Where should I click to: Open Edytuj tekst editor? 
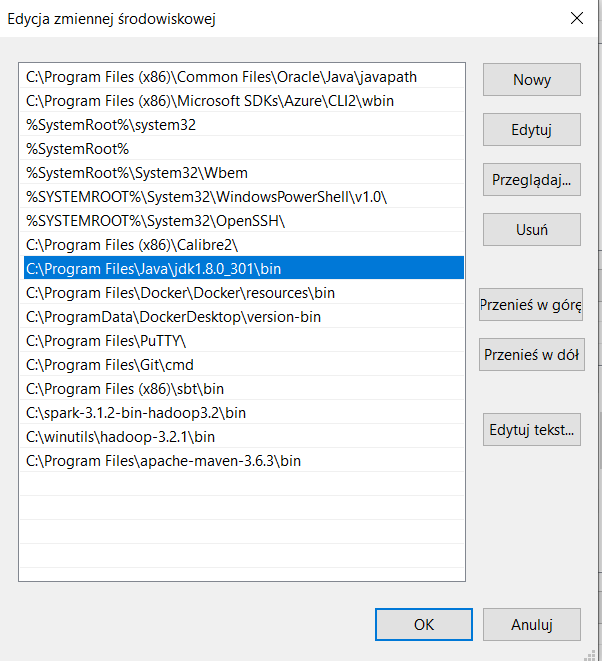tap(531, 430)
